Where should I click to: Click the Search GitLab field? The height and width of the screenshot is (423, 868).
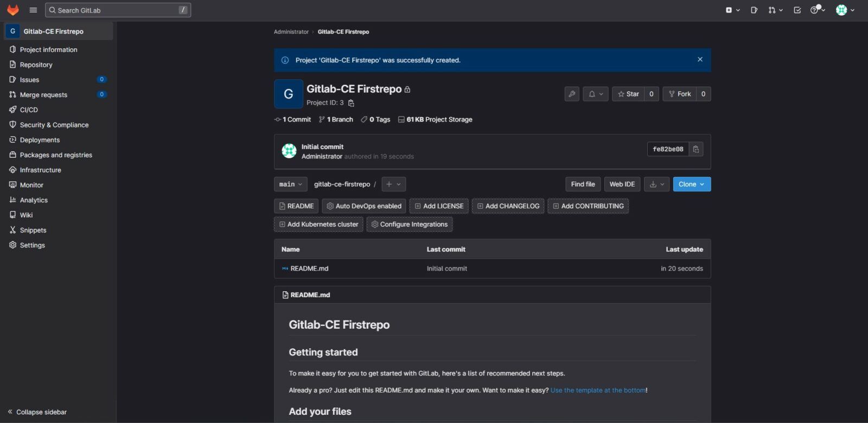[x=118, y=10]
